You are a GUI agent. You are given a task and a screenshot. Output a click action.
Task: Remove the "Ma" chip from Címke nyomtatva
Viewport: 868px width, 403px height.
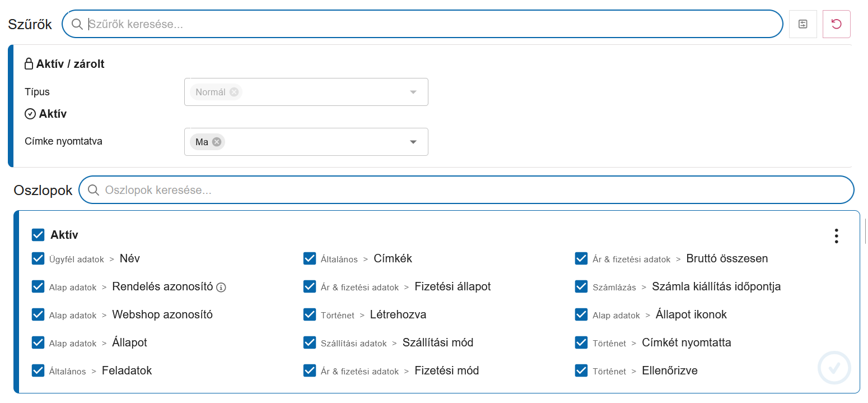(x=217, y=142)
